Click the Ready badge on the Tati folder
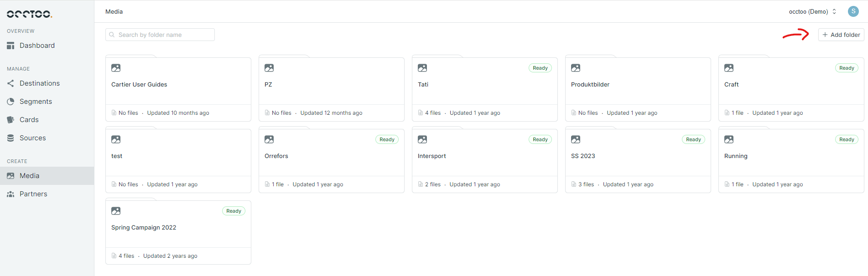The width and height of the screenshot is (868, 276). [540, 68]
